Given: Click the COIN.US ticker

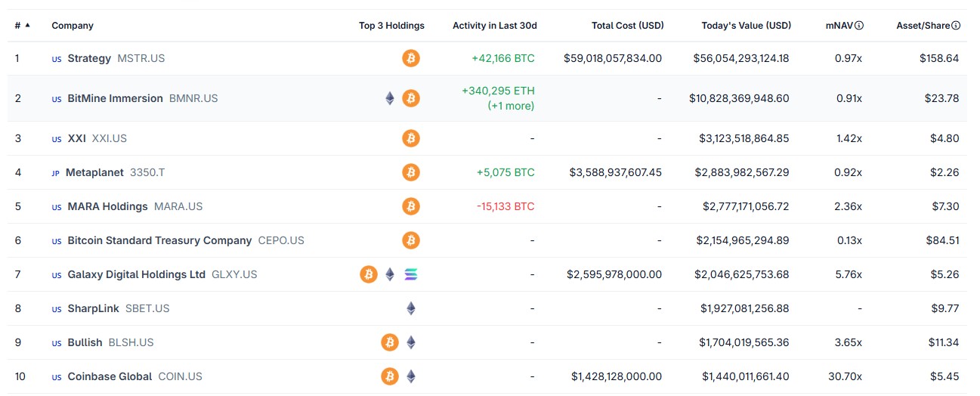Looking at the screenshot, I should click(181, 376).
